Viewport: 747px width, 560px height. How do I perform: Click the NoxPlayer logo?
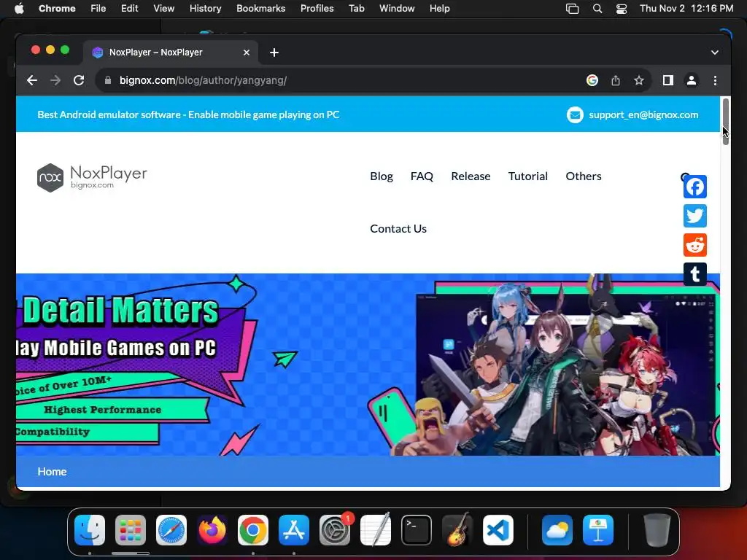(x=92, y=178)
